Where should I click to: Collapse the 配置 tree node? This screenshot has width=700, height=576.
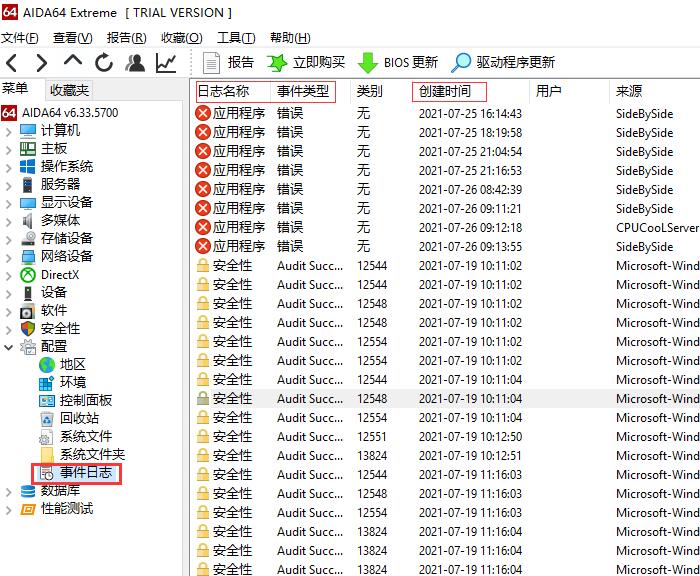point(8,347)
